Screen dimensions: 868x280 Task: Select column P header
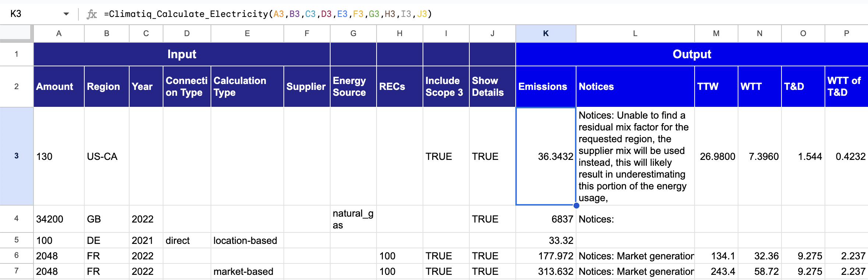pyautogui.click(x=847, y=34)
